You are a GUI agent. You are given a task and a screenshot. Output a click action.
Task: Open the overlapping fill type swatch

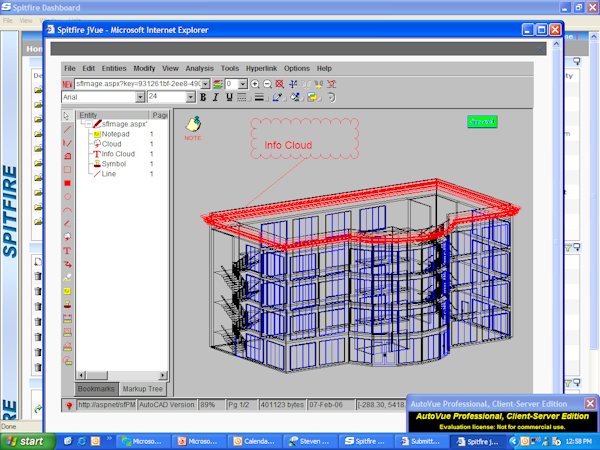point(313,97)
